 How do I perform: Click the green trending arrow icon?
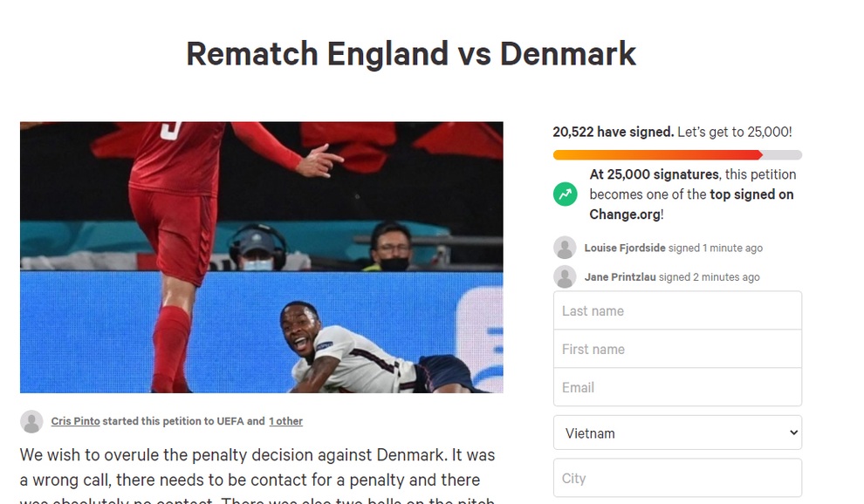[x=565, y=194]
